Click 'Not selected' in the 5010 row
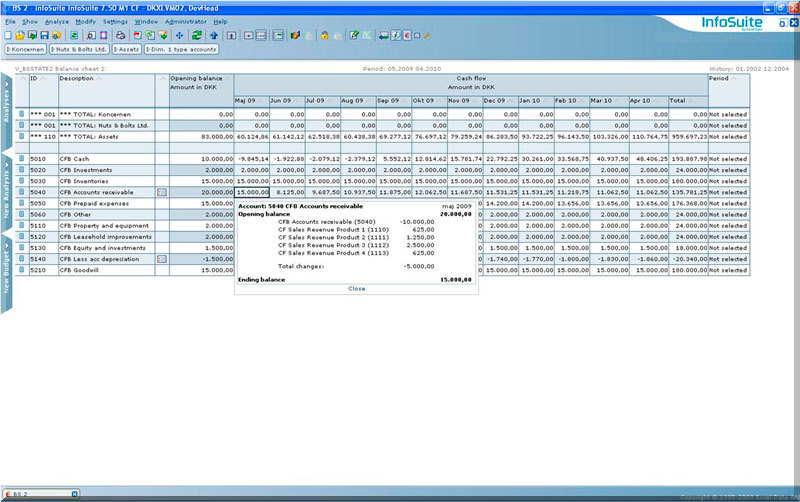The width and height of the screenshot is (800, 502). point(728,159)
